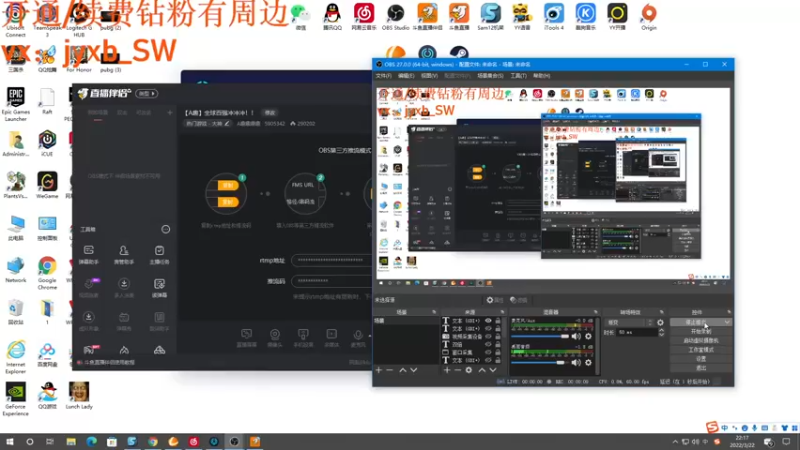Click the 工作室模式 button in OBS
This screenshot has width=800, height=450.
(x=701, y=349)
